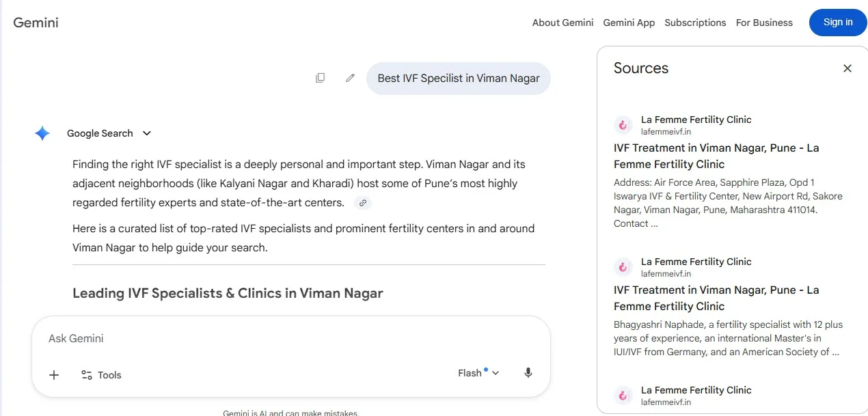Open first IVF Treatment in Viman Nagar source link
The image size is (868, 416).
click(716, 156)
